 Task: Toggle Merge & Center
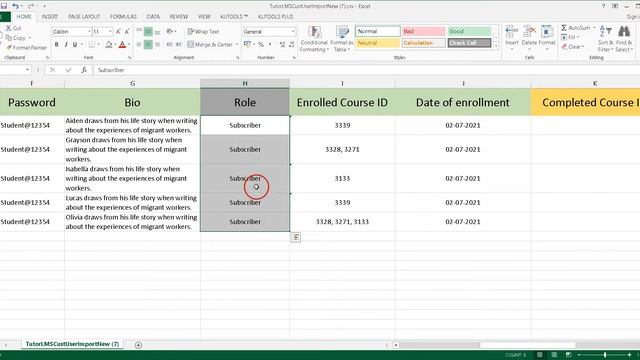(x=210, y=44)
